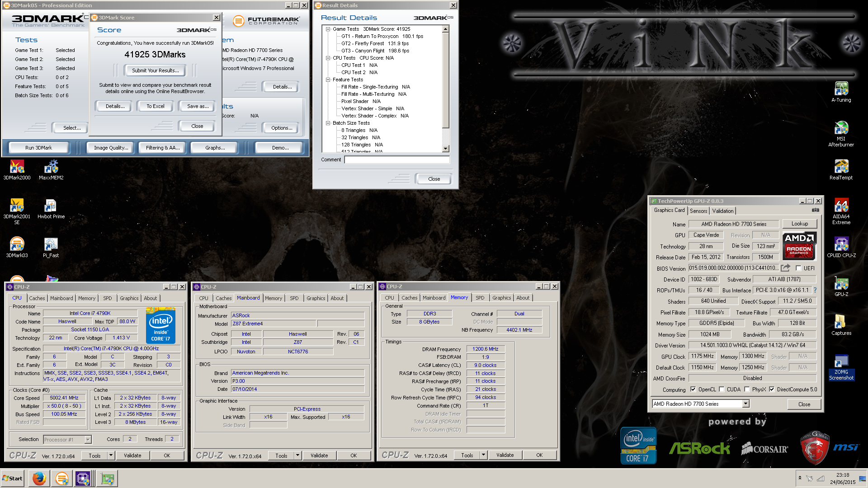Switch to the Validation tab in GPU-Z

pyautogui.click(x=722, y=211)
